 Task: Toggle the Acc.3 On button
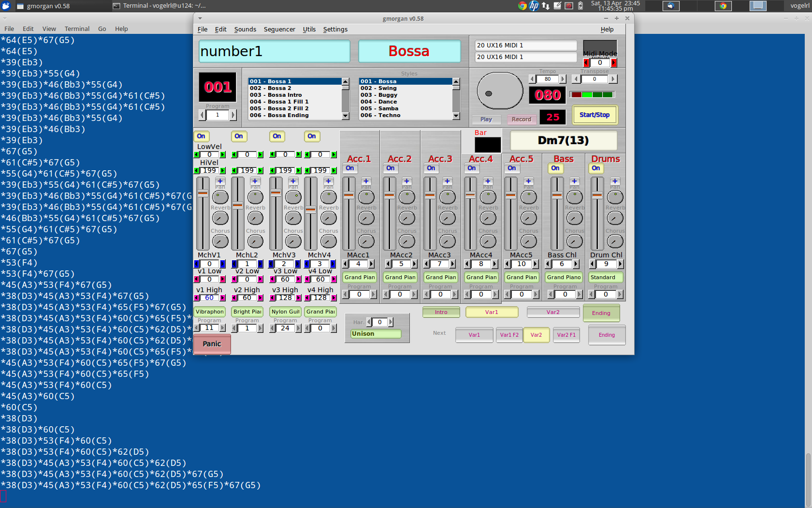click(431, 168)
